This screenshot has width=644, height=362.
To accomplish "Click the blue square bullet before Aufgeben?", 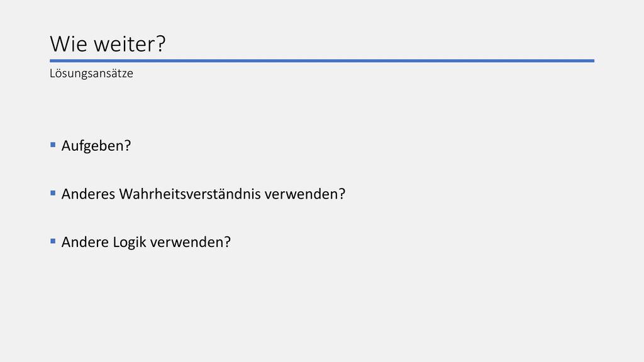I will [53, 145].
